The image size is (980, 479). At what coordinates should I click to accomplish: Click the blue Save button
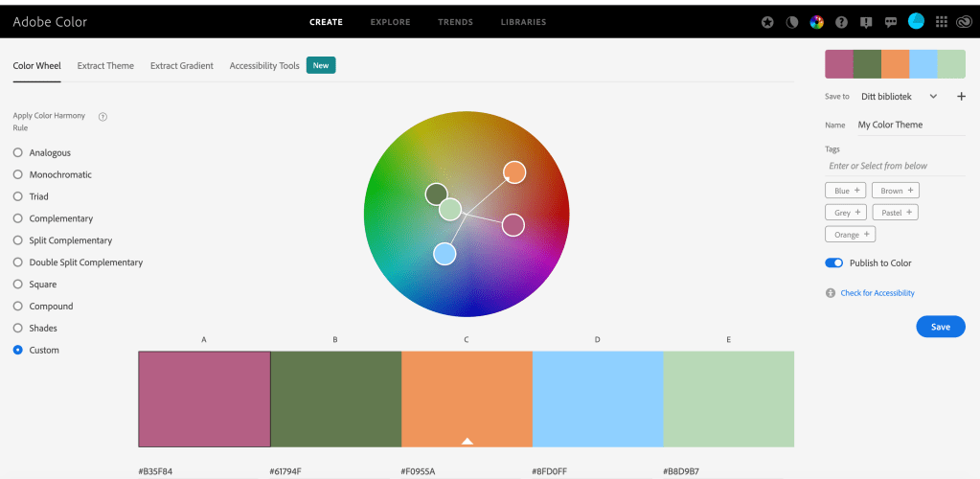pyautogui.click(x=940, y=327)
